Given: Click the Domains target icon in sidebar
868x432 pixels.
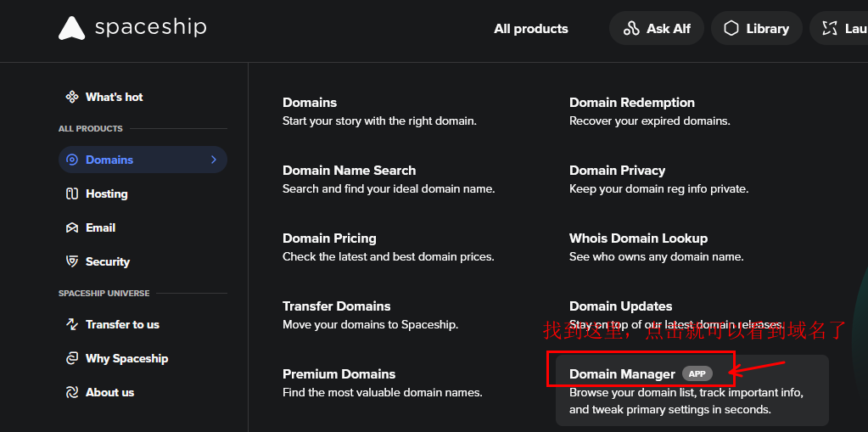Looking at the screenshot, I should tap(72, 160).
